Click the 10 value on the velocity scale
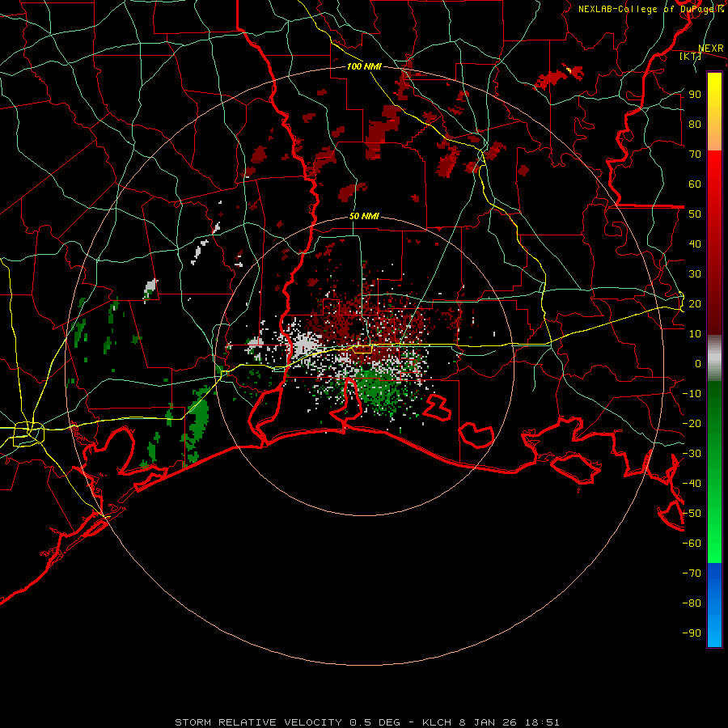This screenshot has width=728, height=728. point(695,334)
